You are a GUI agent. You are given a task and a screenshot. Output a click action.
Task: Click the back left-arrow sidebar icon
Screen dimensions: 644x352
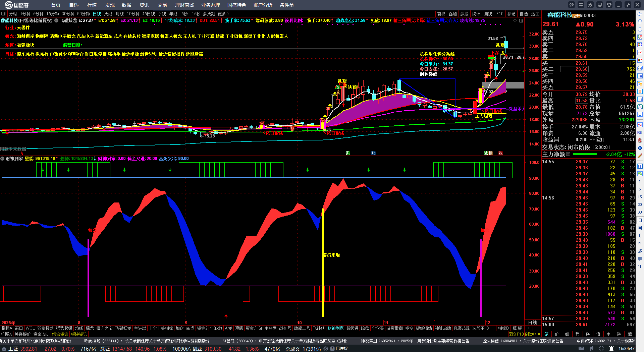[x=640, y=14]
